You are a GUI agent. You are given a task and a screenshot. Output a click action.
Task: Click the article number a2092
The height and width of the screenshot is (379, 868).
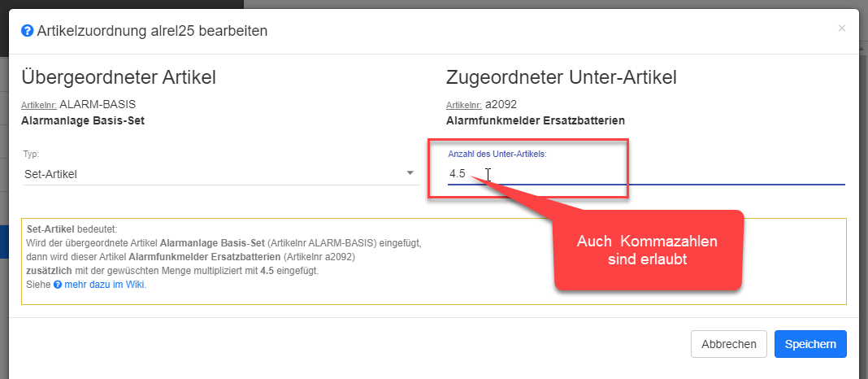[x=501, y=104]
